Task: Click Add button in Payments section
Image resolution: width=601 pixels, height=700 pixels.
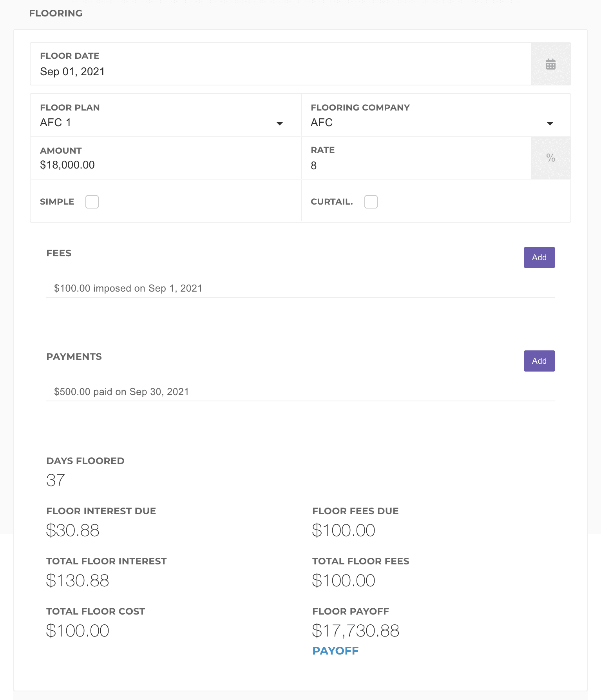Action: (539, 361)
